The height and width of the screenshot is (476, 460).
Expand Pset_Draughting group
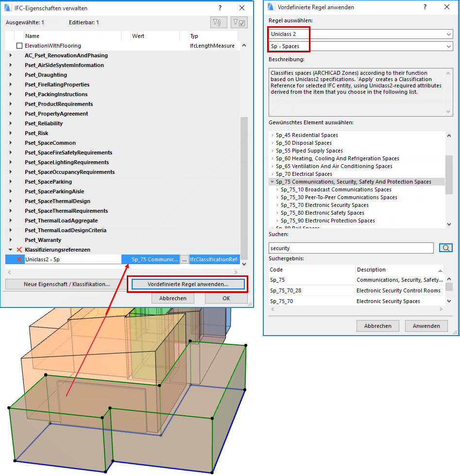click(x=11, y=75)
